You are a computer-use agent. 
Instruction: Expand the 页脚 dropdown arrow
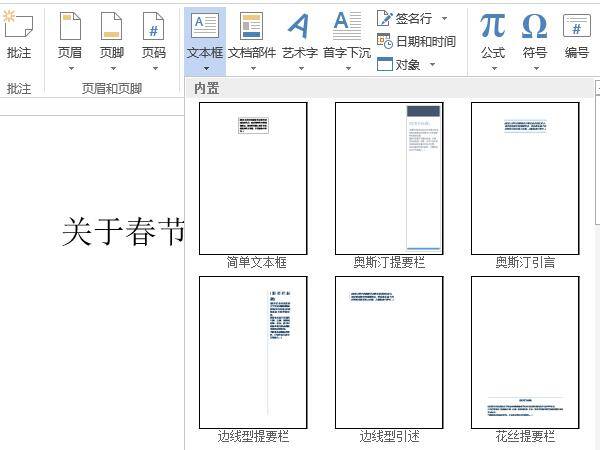coord(113,68)
